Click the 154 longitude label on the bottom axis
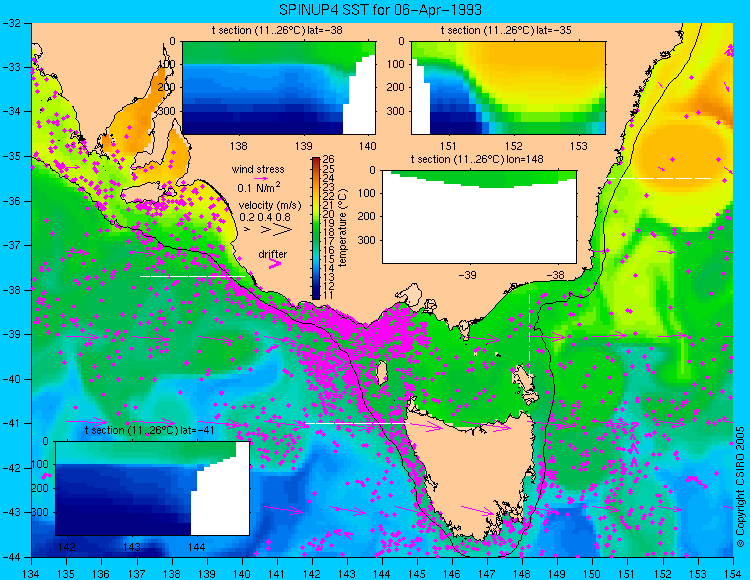The image size is (750, 580). click(x=733, y=573)
